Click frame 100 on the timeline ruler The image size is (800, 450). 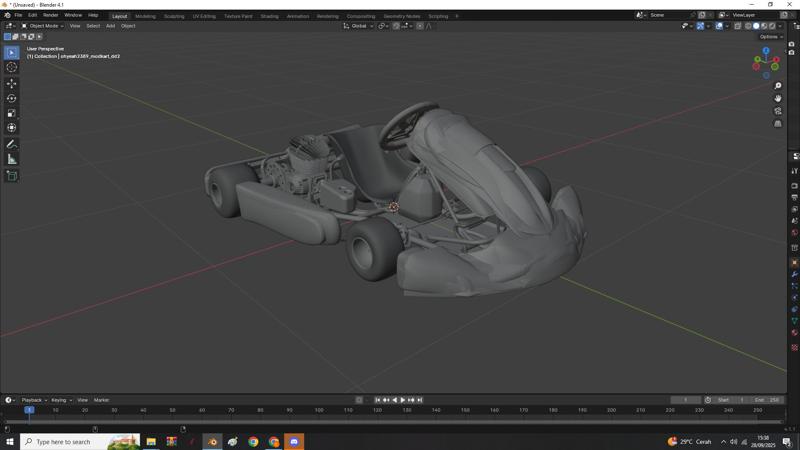click(319, 410)
